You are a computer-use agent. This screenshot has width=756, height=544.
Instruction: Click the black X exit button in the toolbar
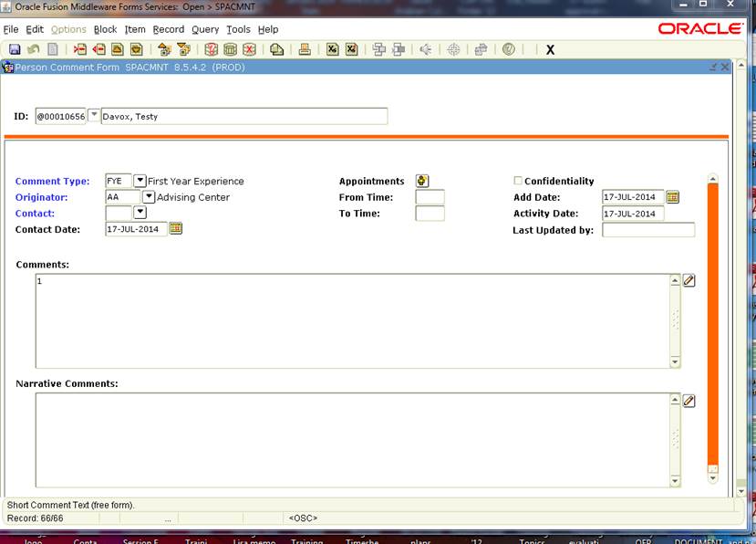(550, 50)
